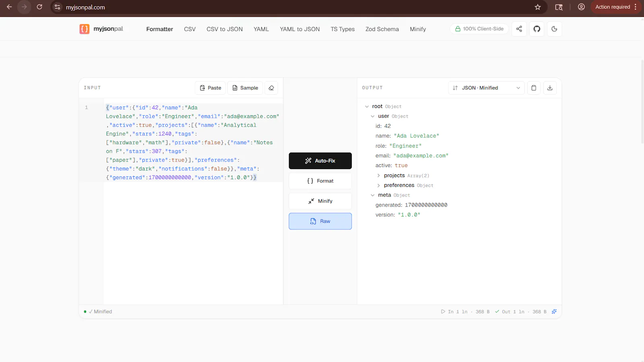
Task: Open the TS Types tab
Action: [x=343, y=29]
